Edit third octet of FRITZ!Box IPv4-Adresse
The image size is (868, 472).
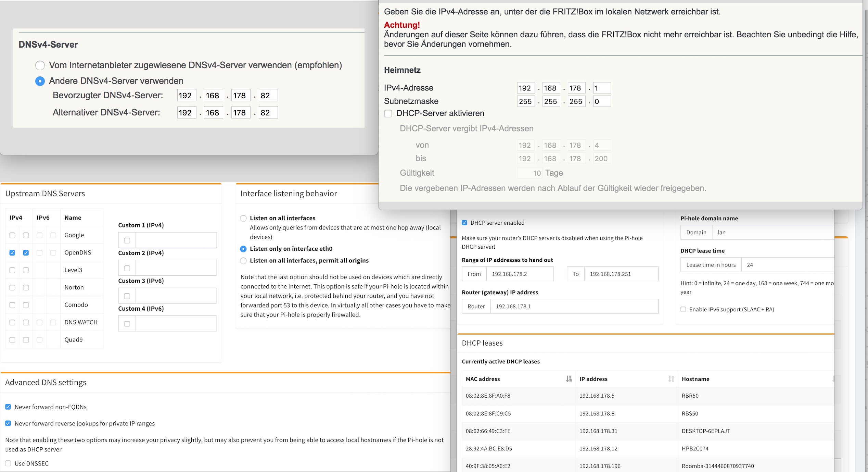pyautogui.click(x=577, y=88)
